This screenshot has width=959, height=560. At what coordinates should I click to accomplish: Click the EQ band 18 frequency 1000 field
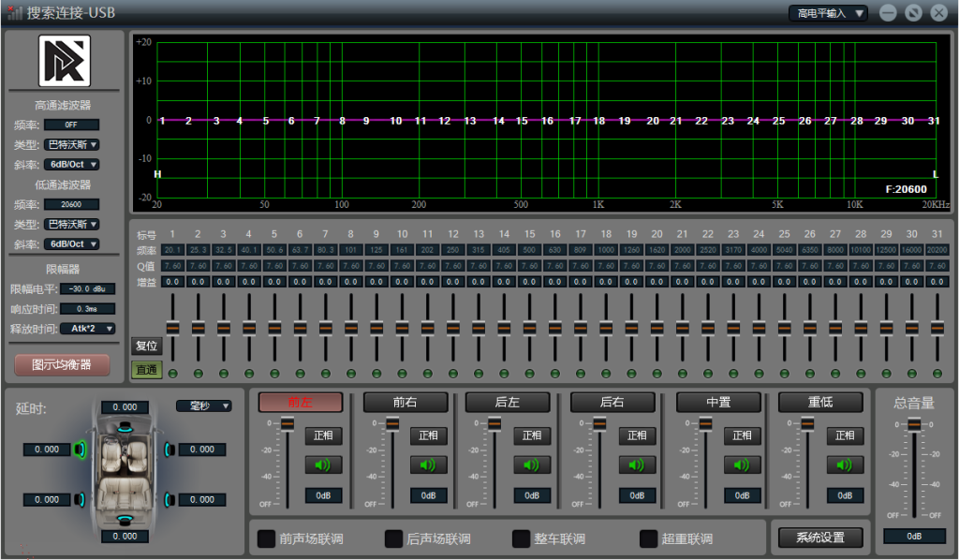coord(606,250)
